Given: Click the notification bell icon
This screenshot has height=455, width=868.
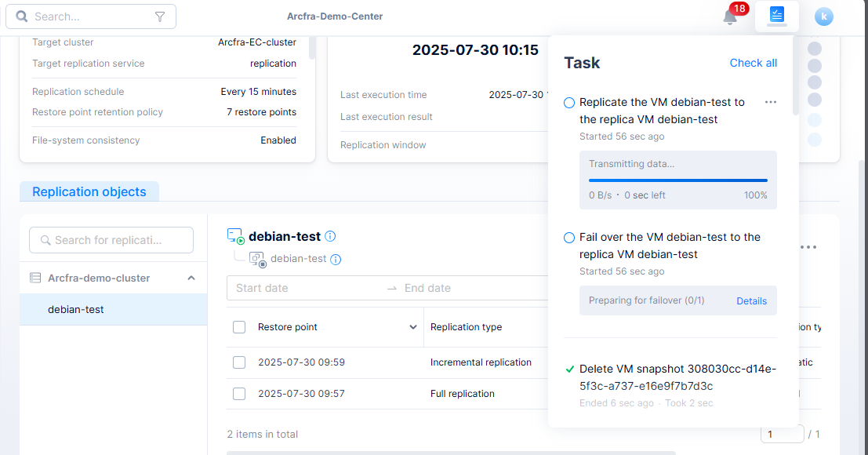Looking at the screenshot, I should coord(730,16).
